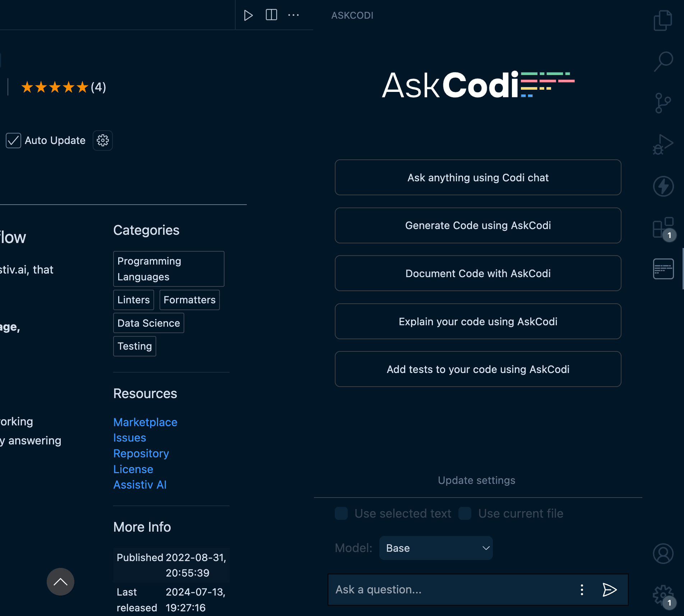Open the vertical dots menu in chat input

[x=582, y=589]
